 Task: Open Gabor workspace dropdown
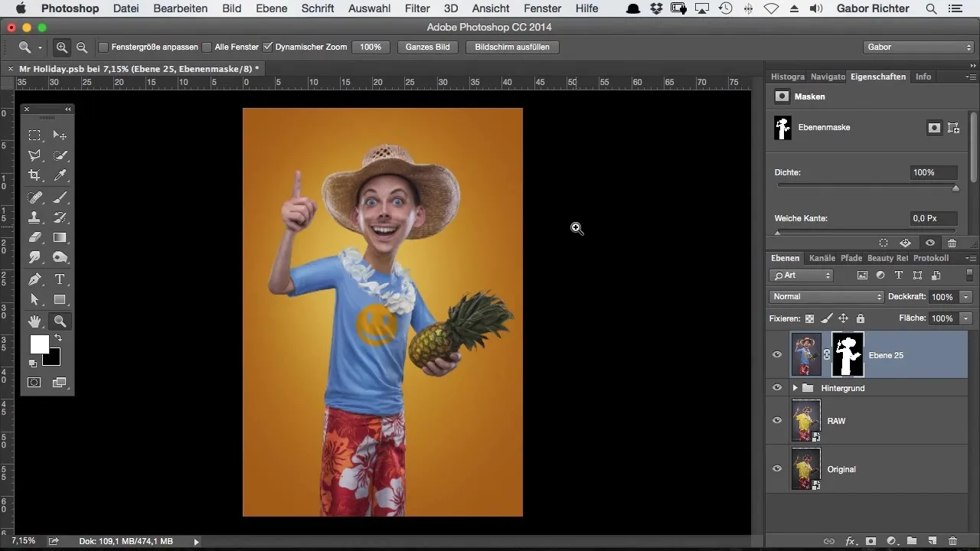917,47
